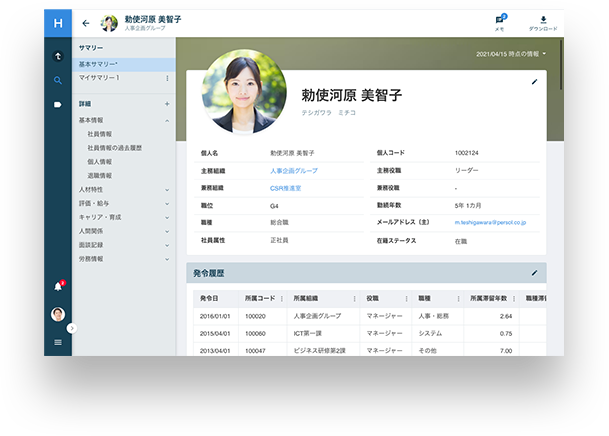The width and height of the screenshot is (609, 436).
Task: Open 社員情報の過去履歴 menu item
Action: pyautogui.click(x=115, y=148)
